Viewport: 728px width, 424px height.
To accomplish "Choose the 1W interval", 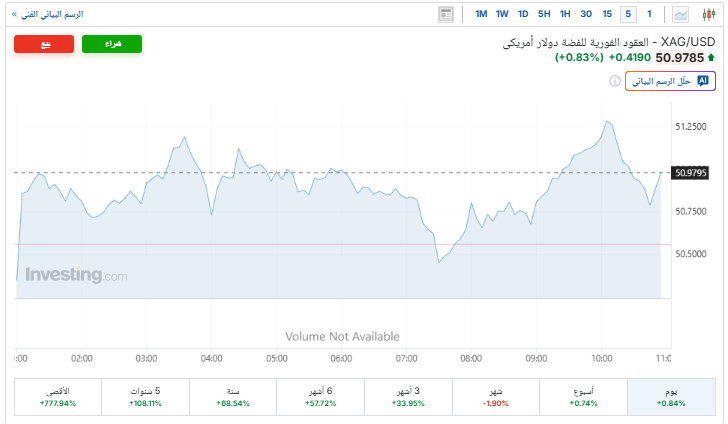I will (502, 14).
